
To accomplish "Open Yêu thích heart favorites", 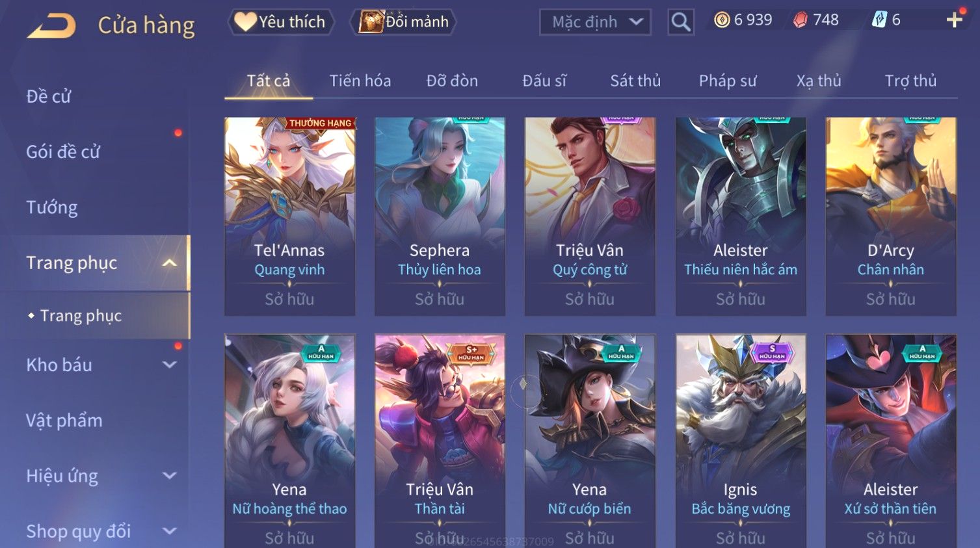I will 281,22.
